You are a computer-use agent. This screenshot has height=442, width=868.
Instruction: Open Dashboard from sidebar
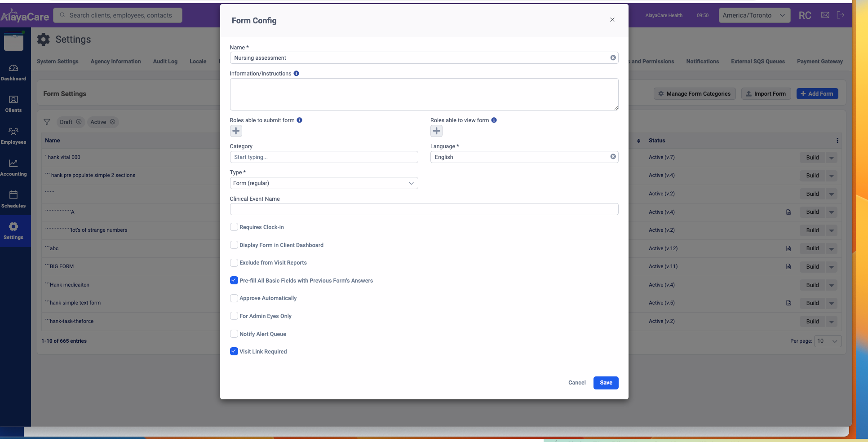pyautogui.click(x=13, y=72)
